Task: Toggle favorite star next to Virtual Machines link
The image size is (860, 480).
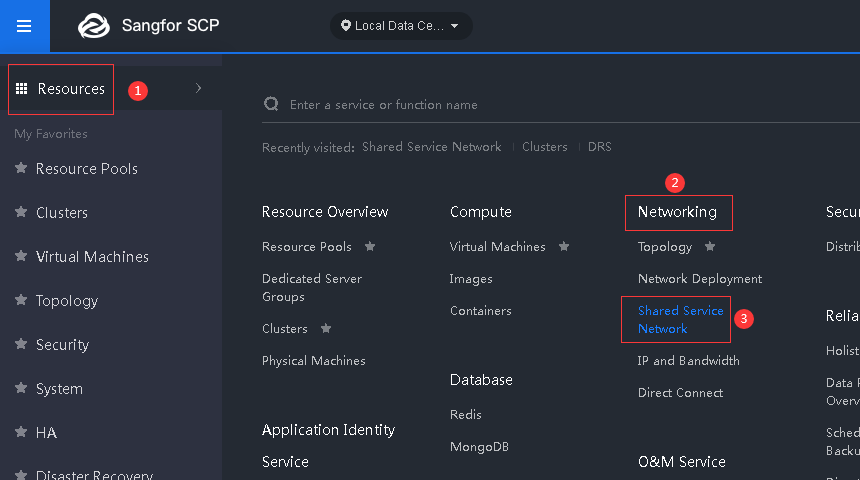Action: [564, 246]
